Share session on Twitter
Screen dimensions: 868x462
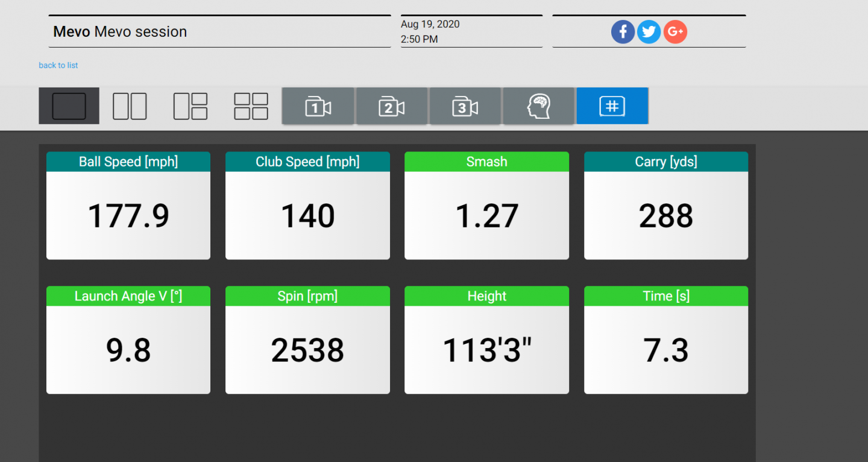point(649,32)
